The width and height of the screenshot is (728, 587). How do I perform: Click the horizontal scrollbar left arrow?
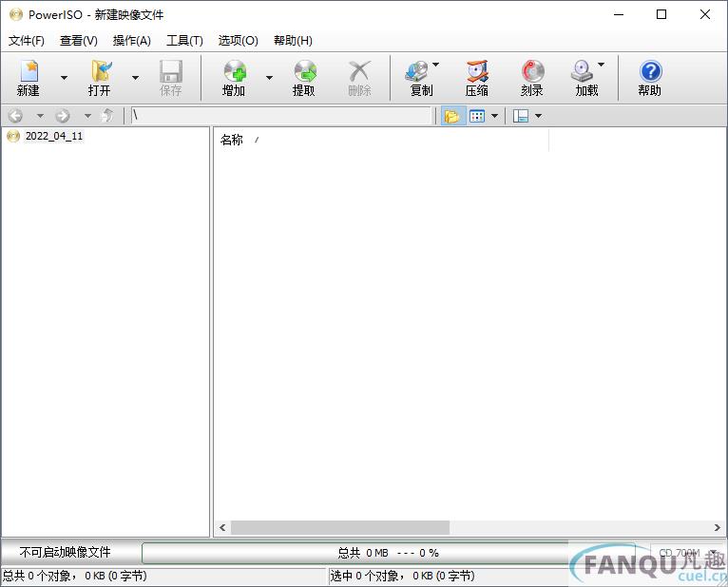[222, 527]
